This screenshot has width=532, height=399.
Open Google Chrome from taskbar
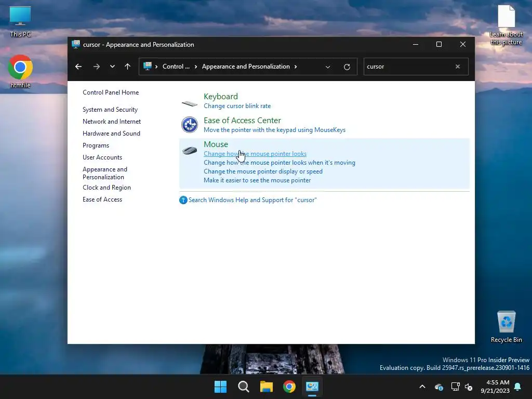point(289,387)
